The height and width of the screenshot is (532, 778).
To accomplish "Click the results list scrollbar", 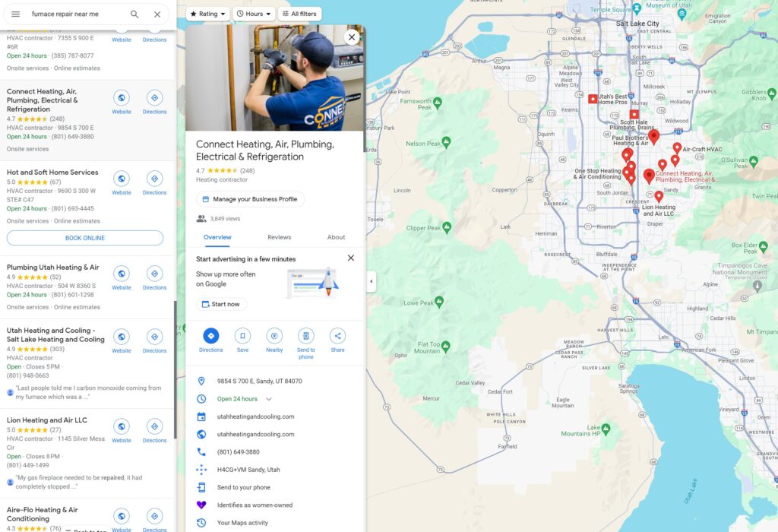I will pos(176,369).
